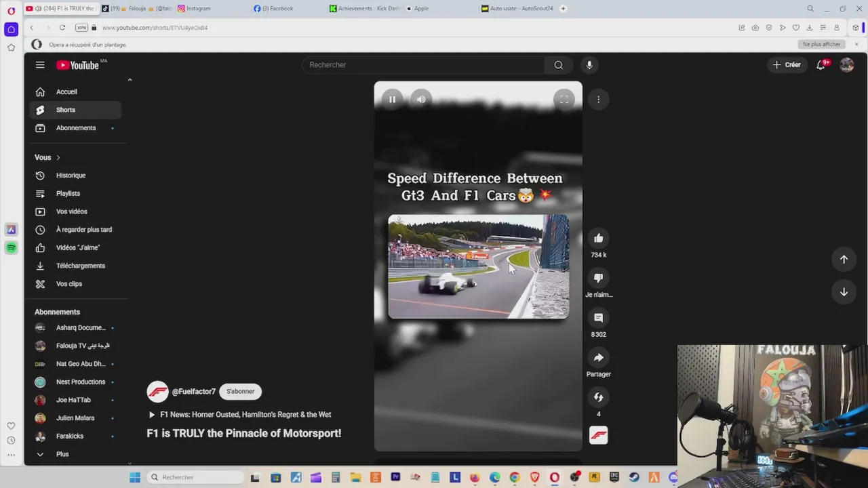
Task: Toggle the Opera VPN badge
Action: click(x=81, y=28)
